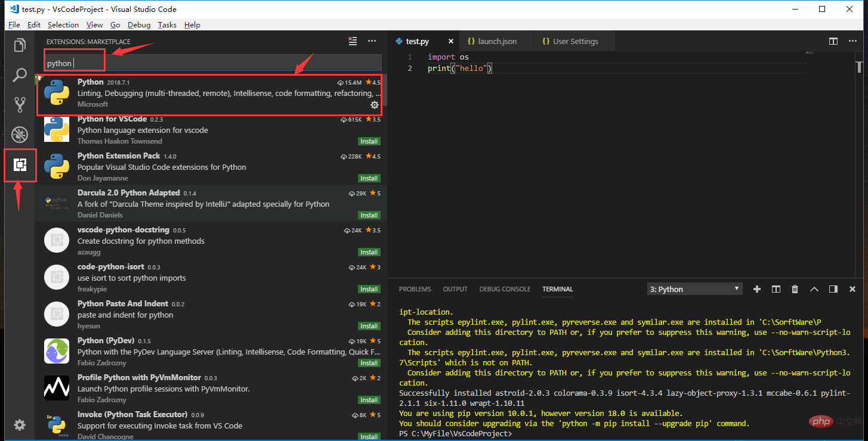Image resolution: width=868 pixels, height=441 pixels.
Task: Close the test.py editor tab
Action: [451, 41]
